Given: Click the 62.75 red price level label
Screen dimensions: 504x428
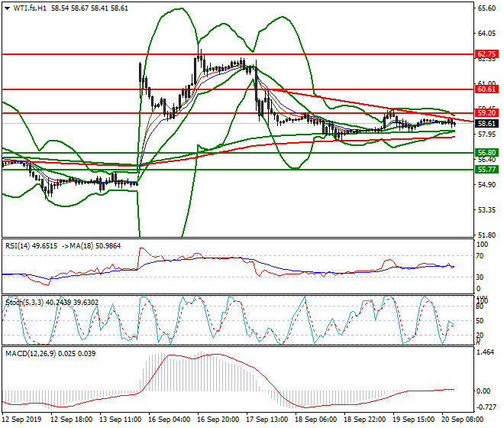Looking at the screenshot, I should pos(486,54).
